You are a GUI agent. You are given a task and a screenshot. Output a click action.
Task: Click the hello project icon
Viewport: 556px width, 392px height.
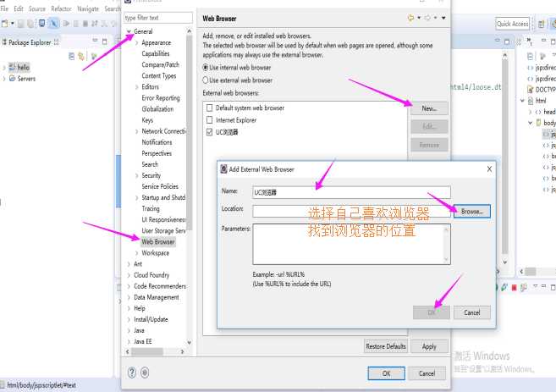(13, 67)
